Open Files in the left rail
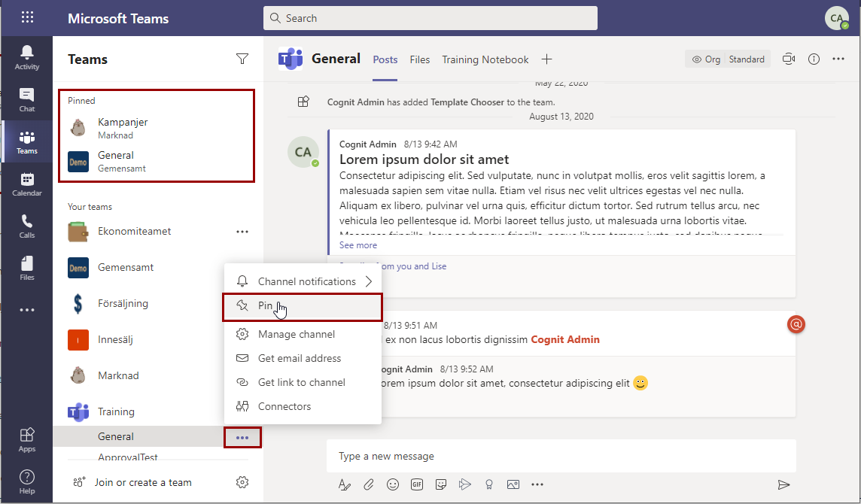 point(27,268)
